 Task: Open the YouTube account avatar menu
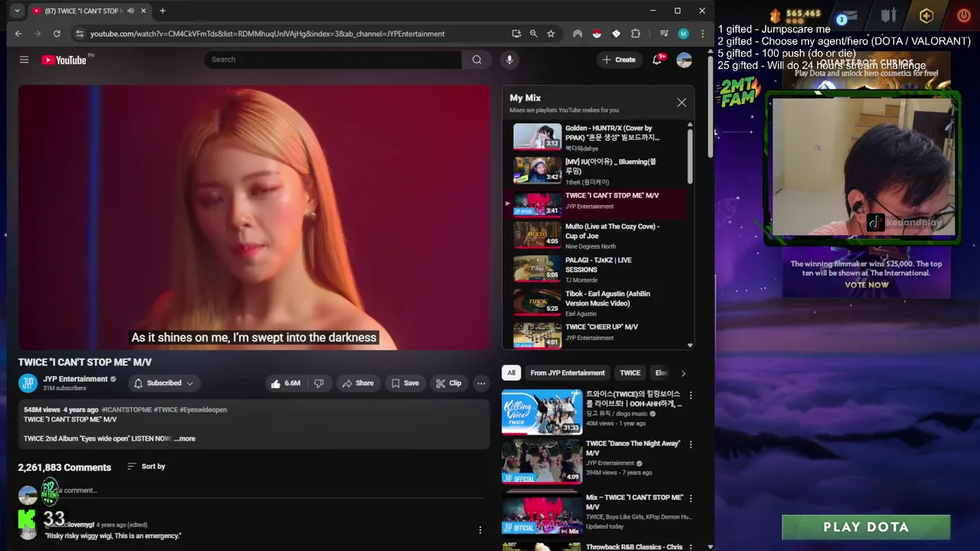pyautogui.click(x=684, y=60)
